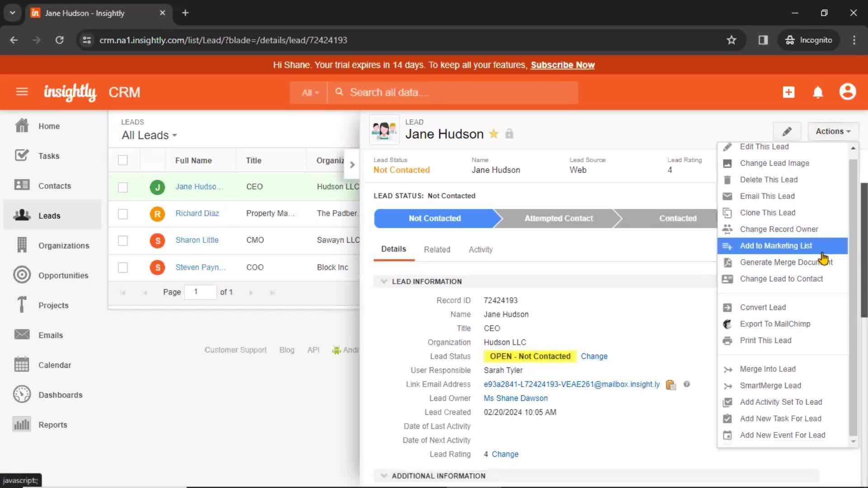868x488 pixels.
Task: Click the lock icon beside Jane Hudson
Action: [x=509, y=134]
